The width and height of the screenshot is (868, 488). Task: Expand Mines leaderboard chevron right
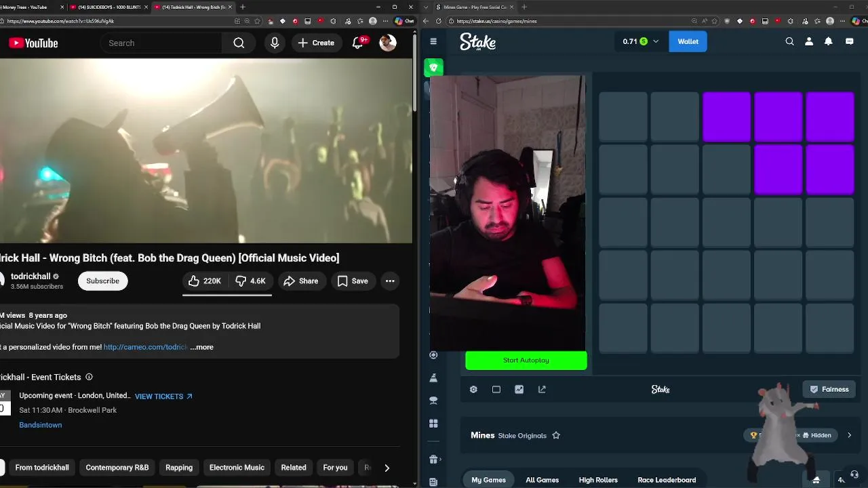849,435
